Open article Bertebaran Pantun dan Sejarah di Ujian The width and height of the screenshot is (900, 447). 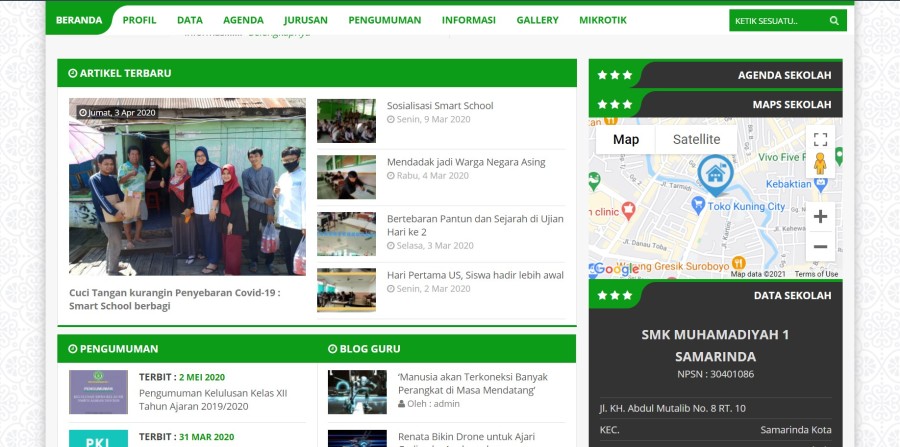(x=475, y=226)
